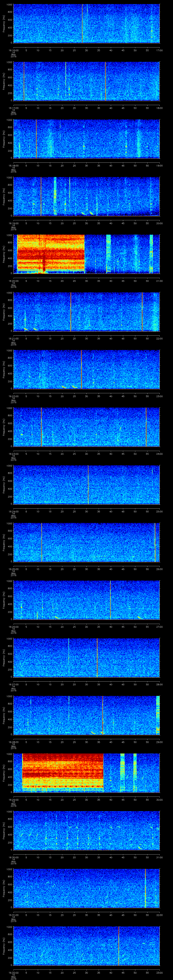The image size is (173, 980).
Task: Click the red vertical line in 16:32:00 spectrogram
Action: click(119, 945)
